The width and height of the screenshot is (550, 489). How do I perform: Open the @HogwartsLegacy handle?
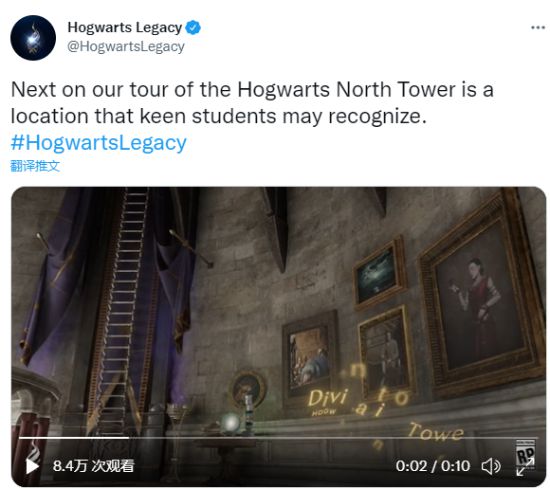126,46
